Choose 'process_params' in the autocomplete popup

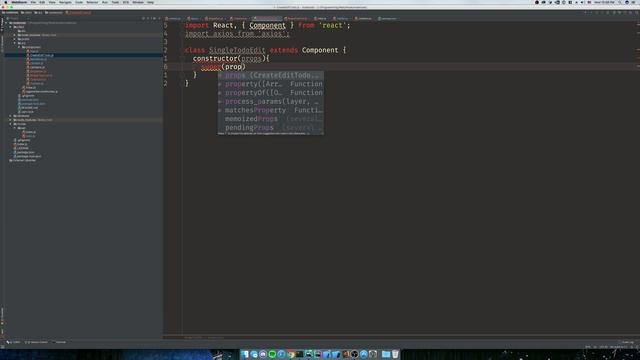[270, 102]
